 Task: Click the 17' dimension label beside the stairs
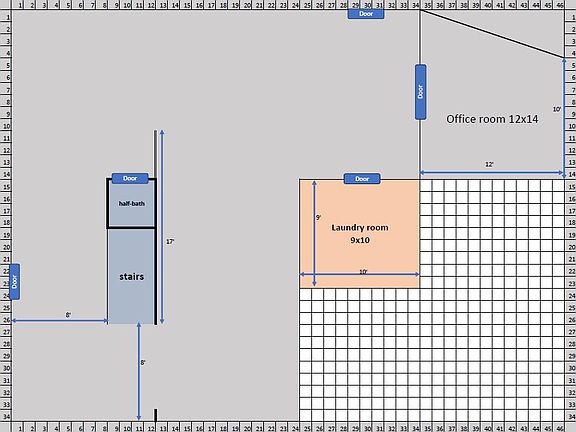[170, 242]
